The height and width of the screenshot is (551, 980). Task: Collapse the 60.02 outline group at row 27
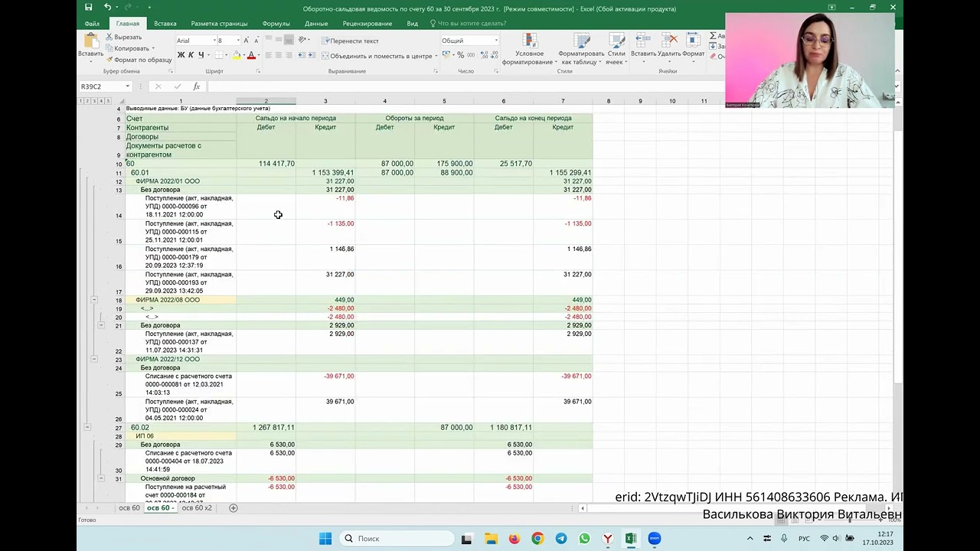click(x=87, y=427)
